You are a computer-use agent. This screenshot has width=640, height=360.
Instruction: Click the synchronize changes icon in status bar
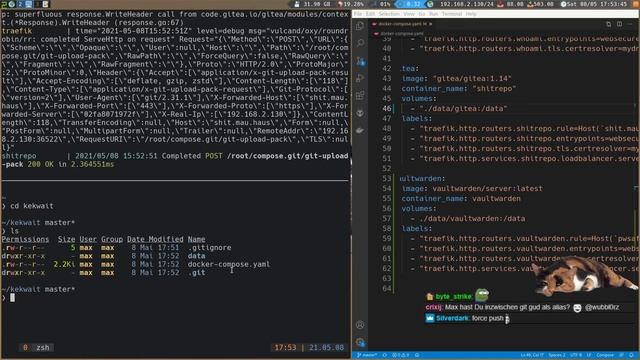click(384, 355)
